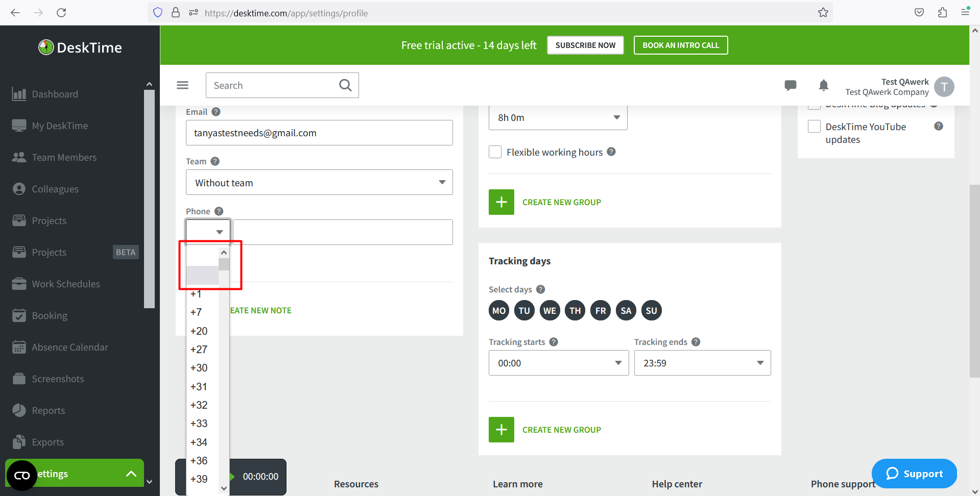Open the notifications bell icon
This screenshot has width=980, height=496.
[823, 85]
